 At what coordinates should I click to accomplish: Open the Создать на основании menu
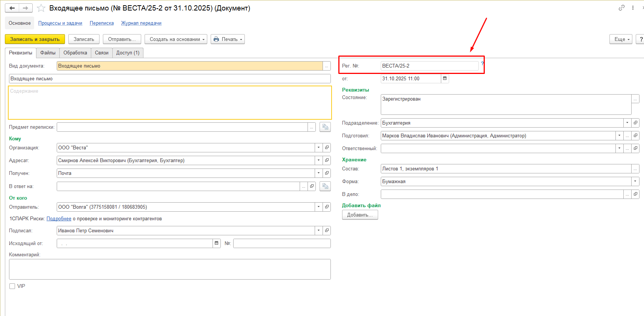tap(176, 39)
